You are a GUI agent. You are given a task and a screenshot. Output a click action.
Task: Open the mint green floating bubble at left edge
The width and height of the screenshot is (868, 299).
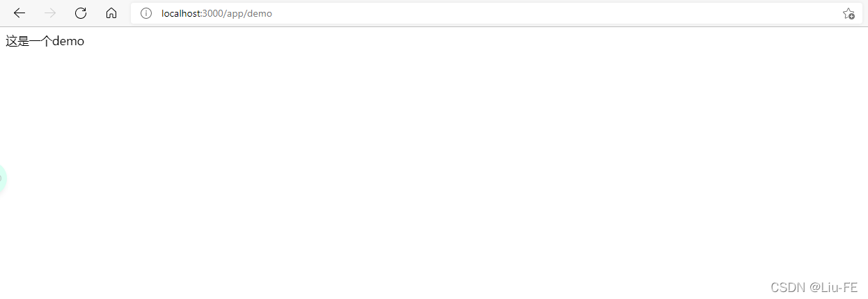tap(3, 180)
